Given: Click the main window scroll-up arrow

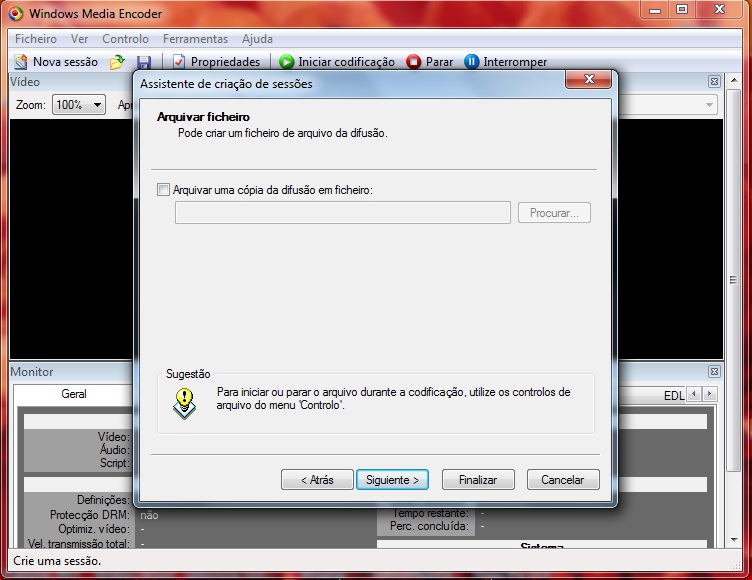Looking at the screenshot, I should 734,81.
